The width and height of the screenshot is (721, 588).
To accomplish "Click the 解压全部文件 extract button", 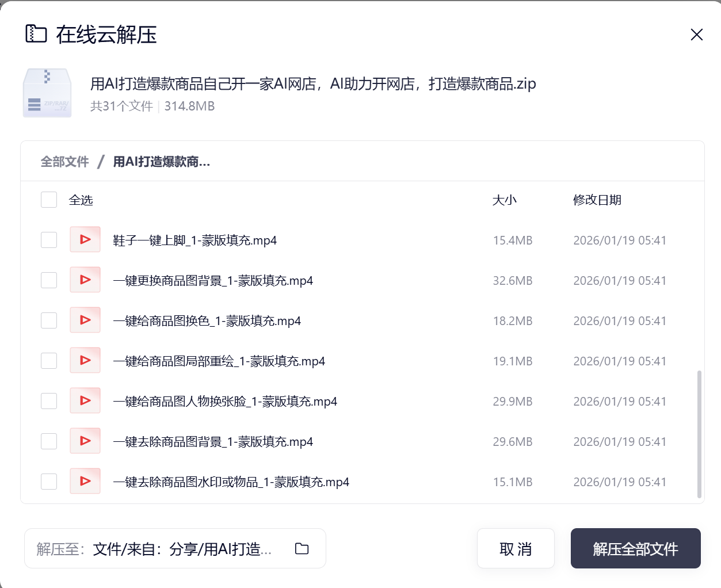I will tap(635, 548).
